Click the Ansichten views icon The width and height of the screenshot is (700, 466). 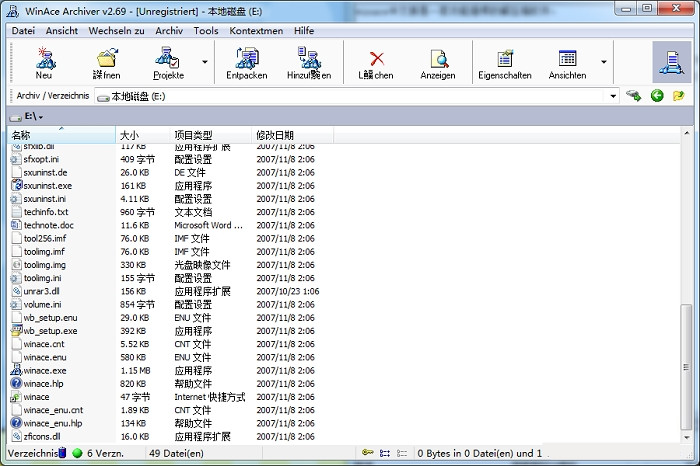[567, 58]
